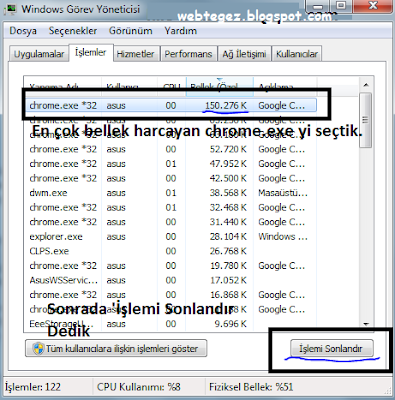
Task: Sort by the Bellek (Özel) column header
Action: coord(220,86)
